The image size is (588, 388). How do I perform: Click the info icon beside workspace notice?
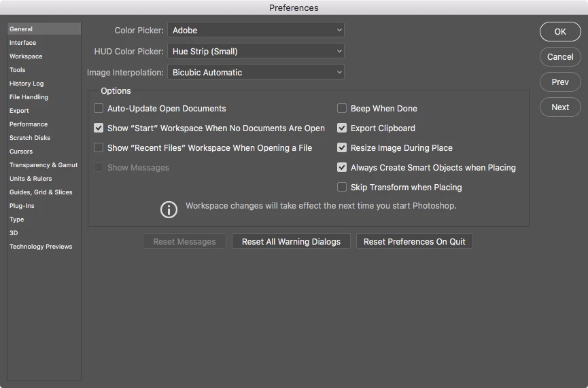pyautogui.click(x=169, y=209)
